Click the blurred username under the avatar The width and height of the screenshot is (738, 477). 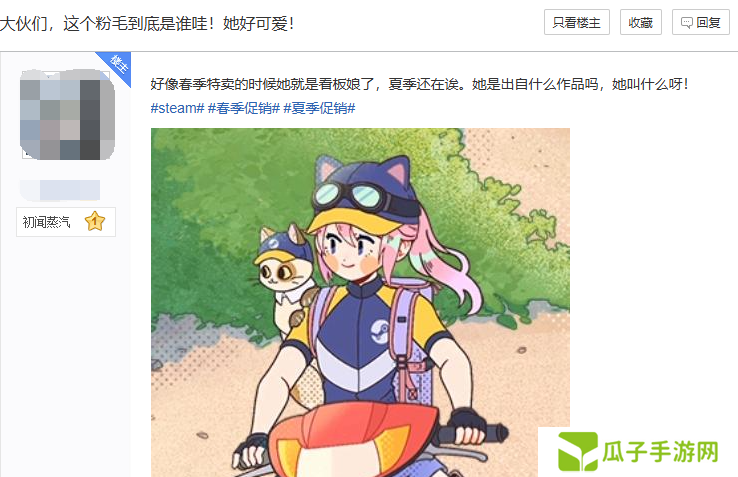click(60, 190)
